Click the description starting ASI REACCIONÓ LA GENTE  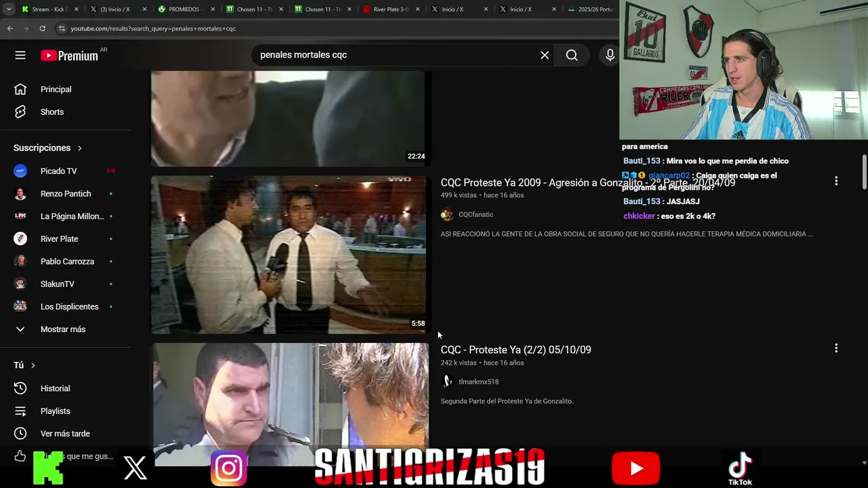(627, 234)
